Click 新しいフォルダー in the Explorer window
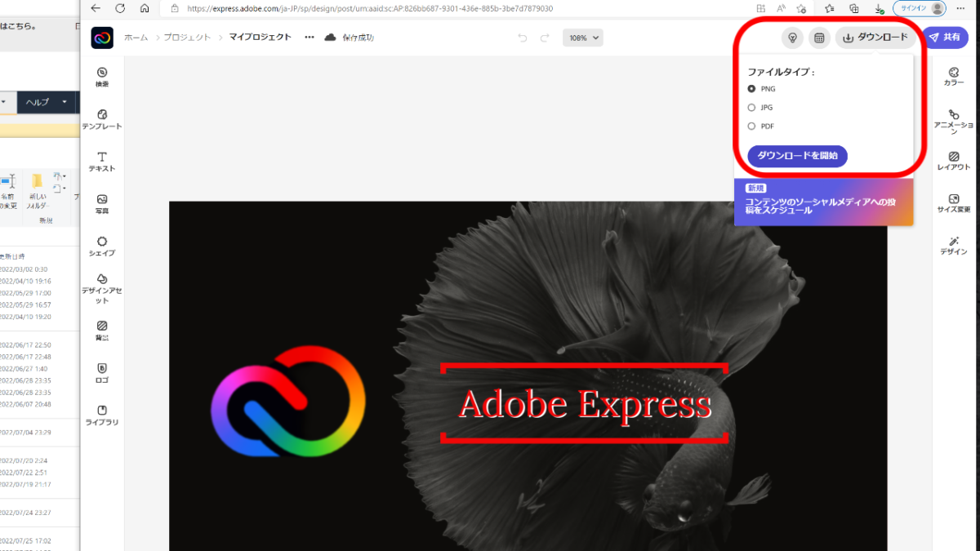 point(38,190)
